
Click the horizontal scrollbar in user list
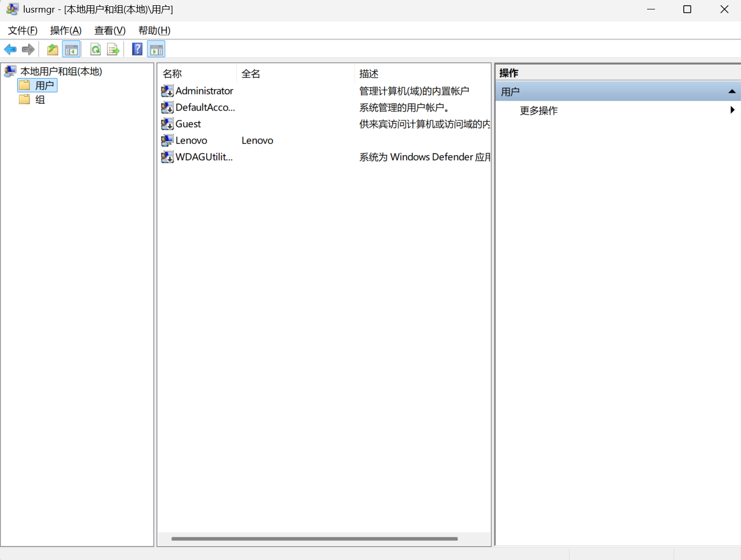click(x=314, y=539)
